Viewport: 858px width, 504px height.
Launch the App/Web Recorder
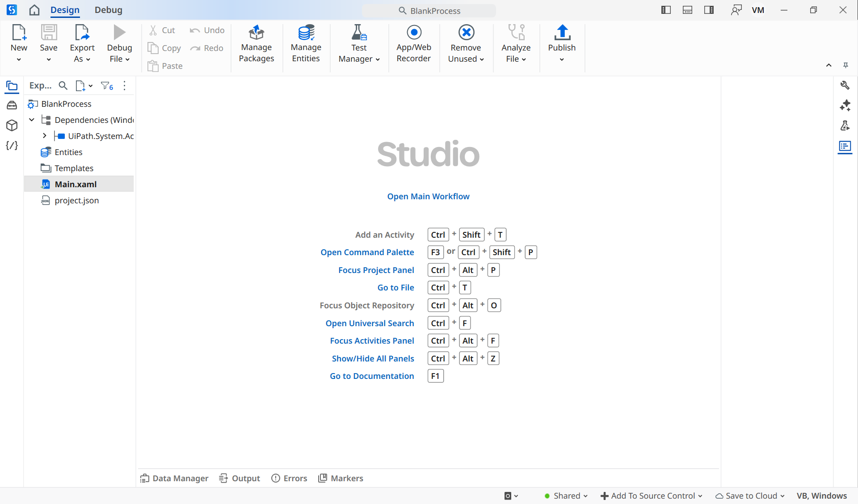[413, 44]
